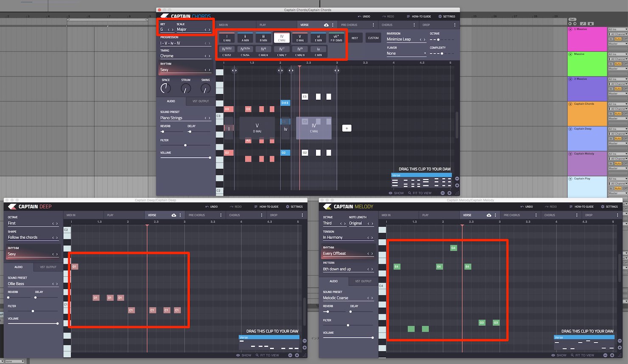
Task: Adjust Complexity slider in Captain Chords
Action: 442,54
